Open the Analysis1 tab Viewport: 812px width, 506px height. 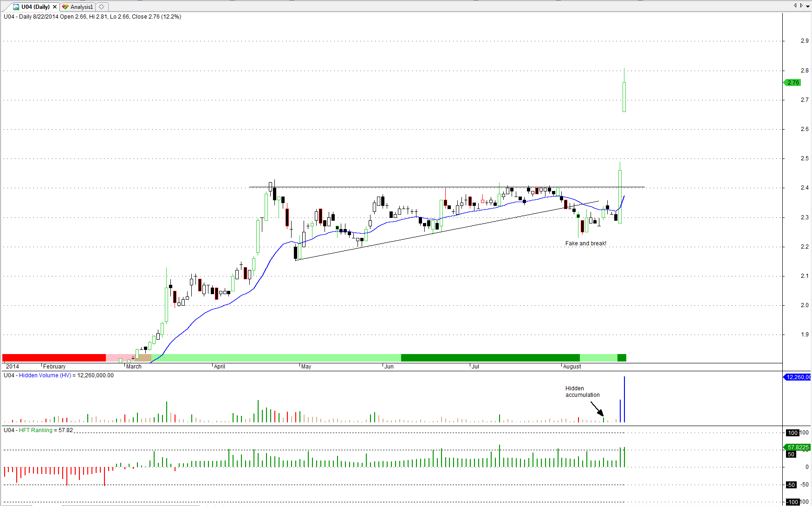coord(81,7)
